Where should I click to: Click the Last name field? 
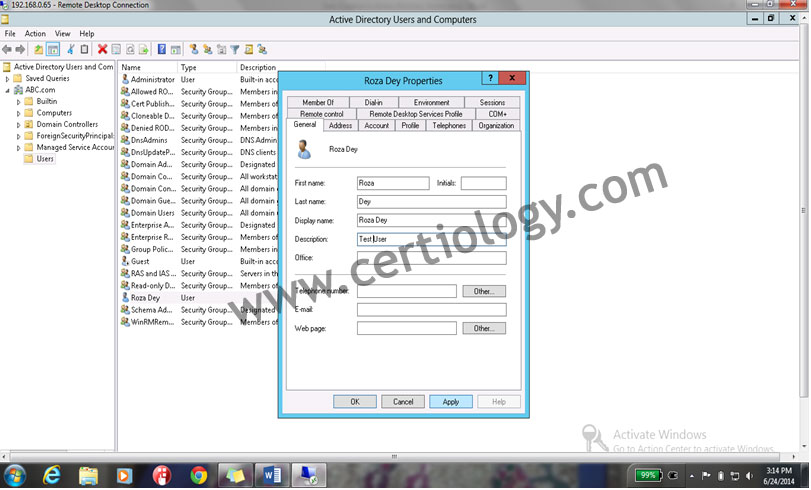[431, 202]
